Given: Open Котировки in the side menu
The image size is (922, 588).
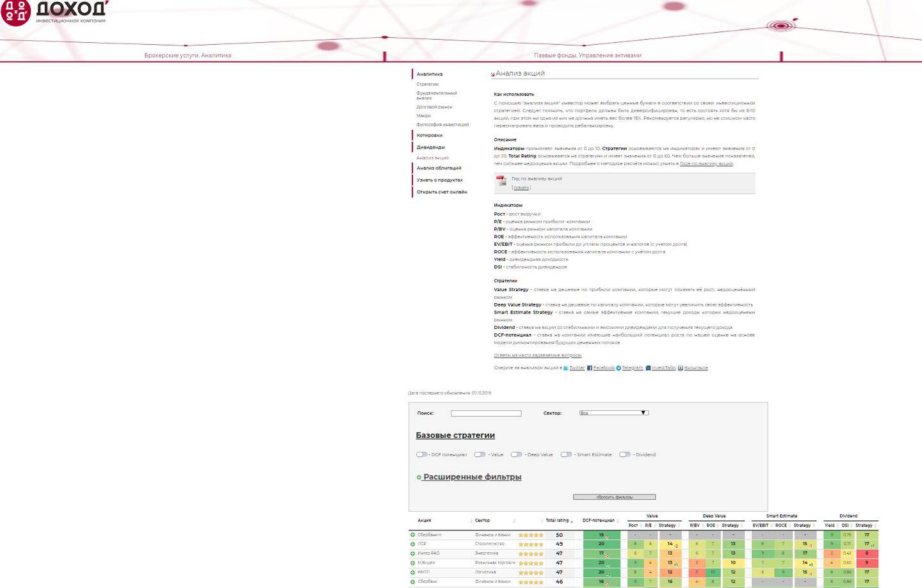Looking at the screenshot, I should [429, 136].
